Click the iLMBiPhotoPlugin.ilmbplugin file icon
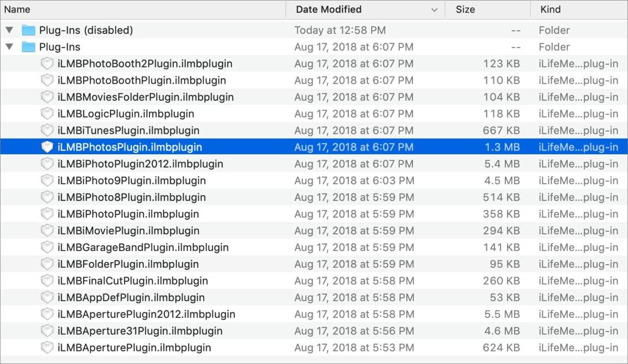628x364 pixels. tap(48, 214)
